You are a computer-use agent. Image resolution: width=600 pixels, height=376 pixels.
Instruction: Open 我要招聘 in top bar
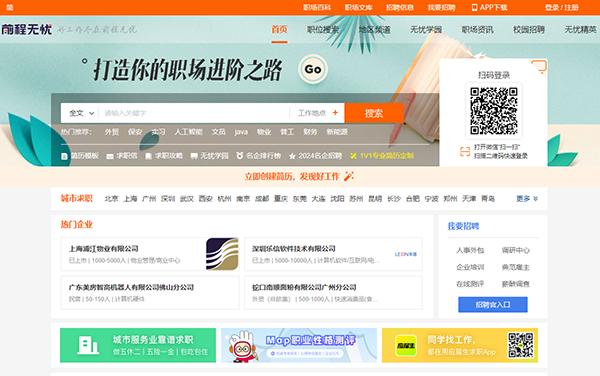(x=441, y=7)
